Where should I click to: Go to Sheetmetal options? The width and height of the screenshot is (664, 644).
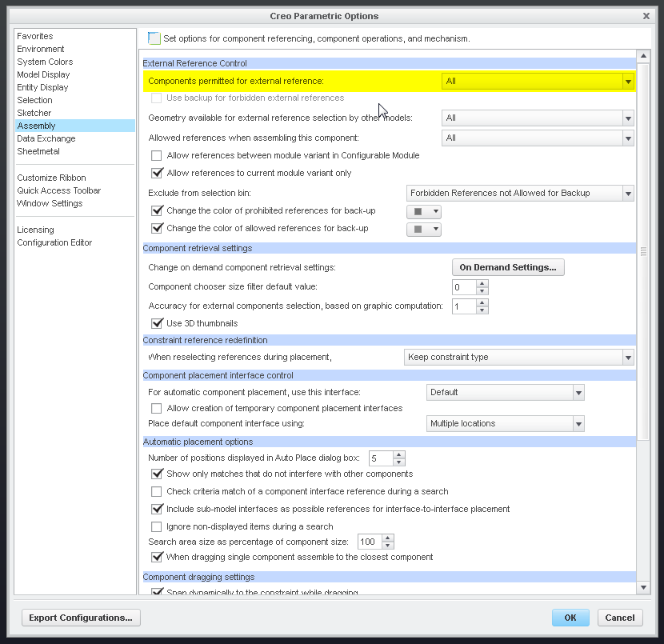[x=38, y=151]
